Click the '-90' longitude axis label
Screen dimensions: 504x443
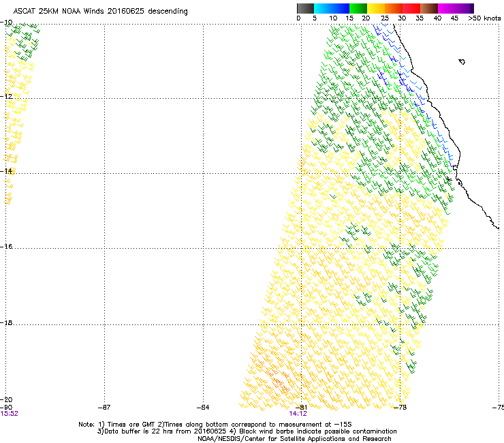pos(6,408)
